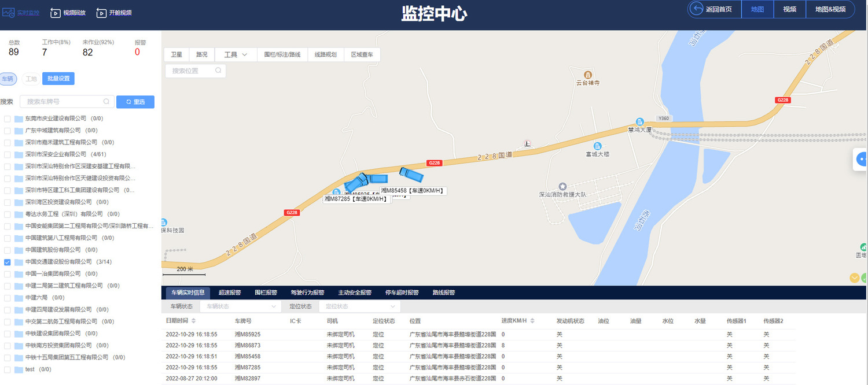Open the 工具 dropdown menu
This screenshot has height=385, width=868.
(236, 55)
